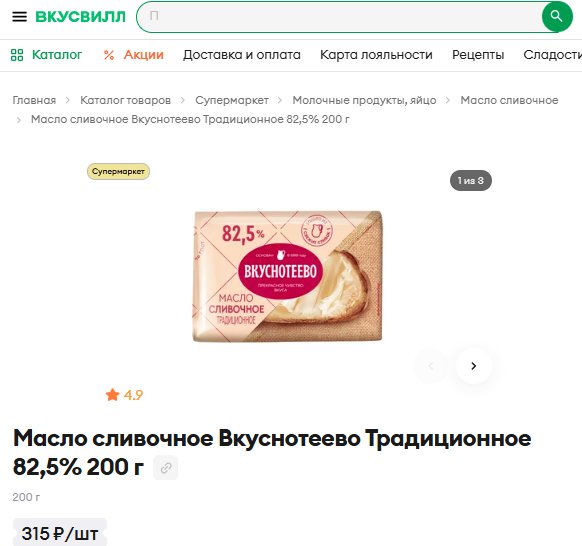This screenshot has height=546, width=582.
Task: Click the Супермаркет yellow badge
Action: pyautogui.click(x=118, y=171)
